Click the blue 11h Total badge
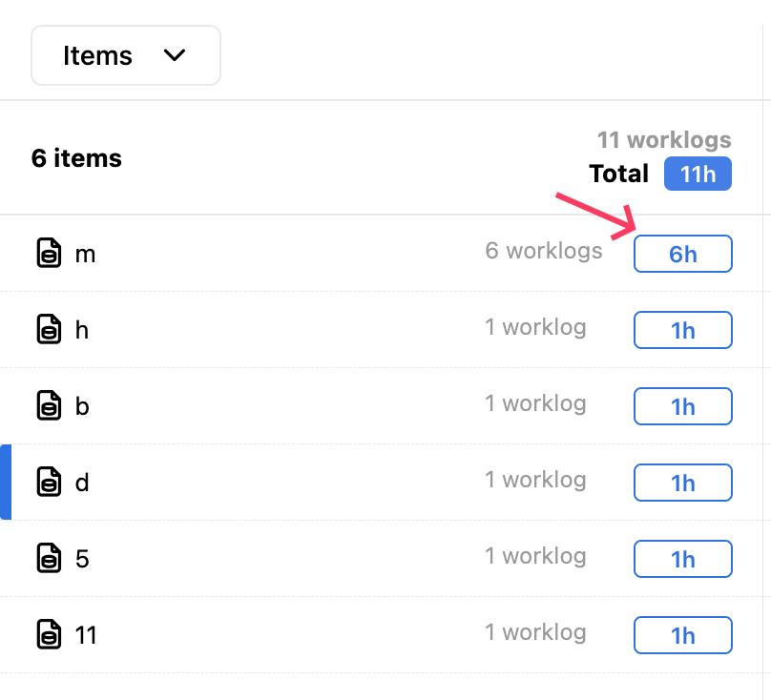771x700 pixels. point(698,175)
